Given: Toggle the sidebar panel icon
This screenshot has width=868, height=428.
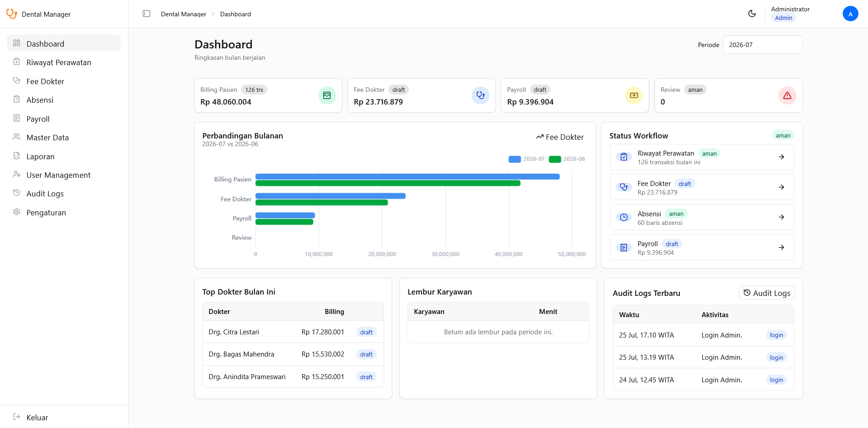Looking at the screenshot, I should 147,14.
